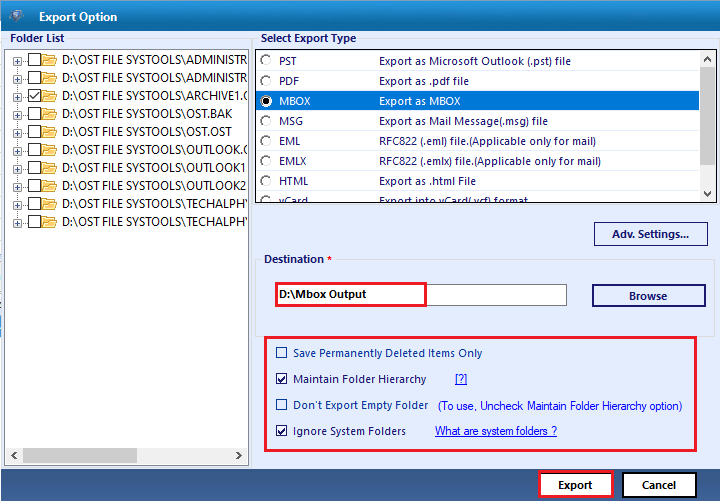Click 'RFC822 (.emlx) file' description text
Image resolution: width=720 pixels, height=501 pixels.
(x=490, y=161)
